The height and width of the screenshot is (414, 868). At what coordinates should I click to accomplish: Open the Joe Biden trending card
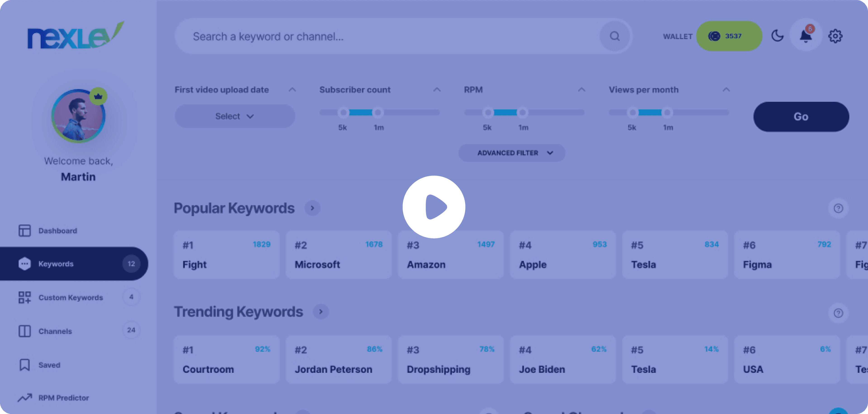click(563, 360)
